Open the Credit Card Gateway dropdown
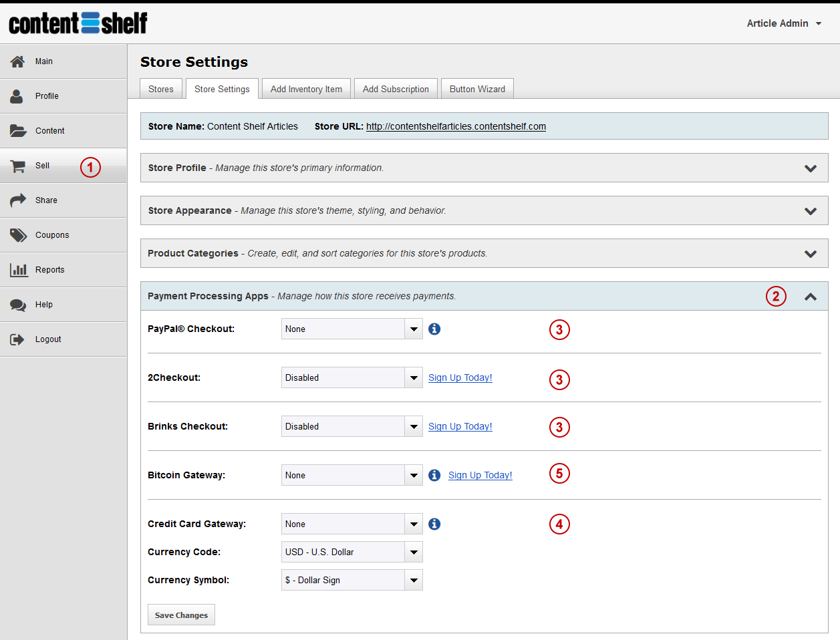 pyautogui.click(x=352, y=524)
